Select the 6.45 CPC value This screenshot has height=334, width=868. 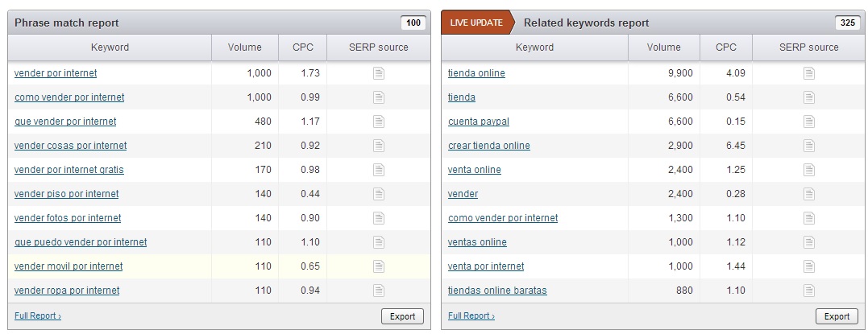[735, 146]
